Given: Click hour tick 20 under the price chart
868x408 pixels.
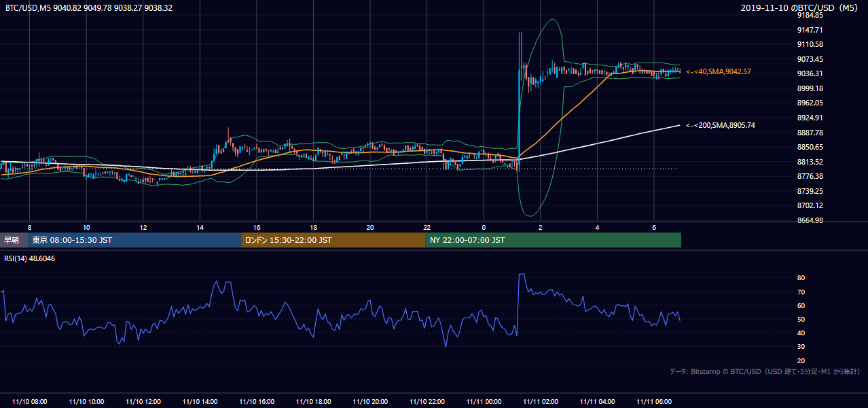Looking at the screenshot, I should tap(370, 227).
